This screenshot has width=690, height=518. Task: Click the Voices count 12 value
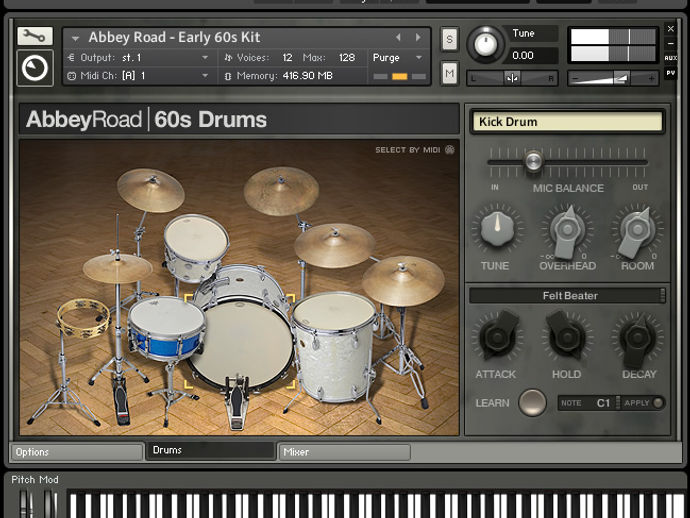pos(287,58)
